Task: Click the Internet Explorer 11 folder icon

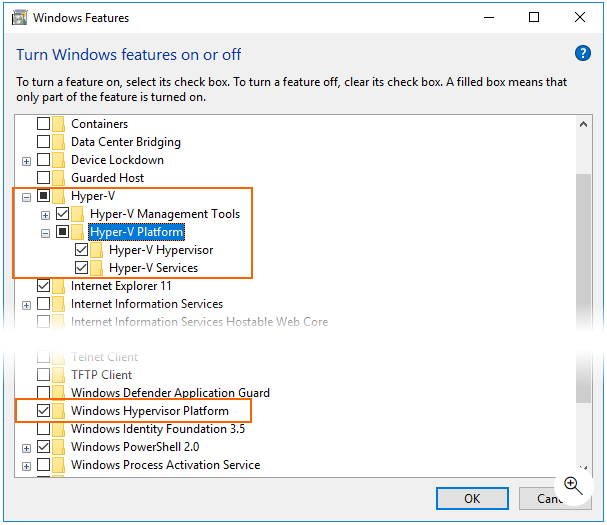Action: (x=58, y=286)
